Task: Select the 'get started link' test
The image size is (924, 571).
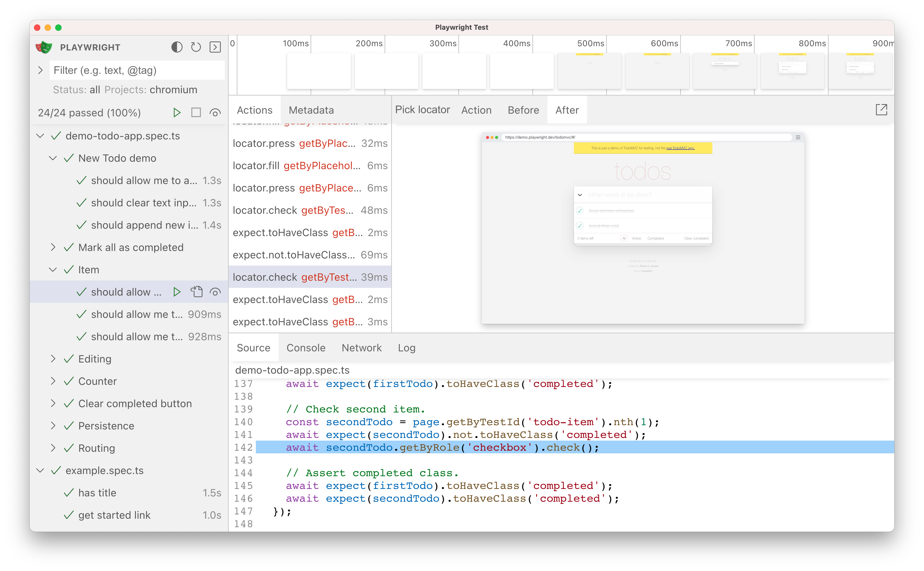Action: 129,515
